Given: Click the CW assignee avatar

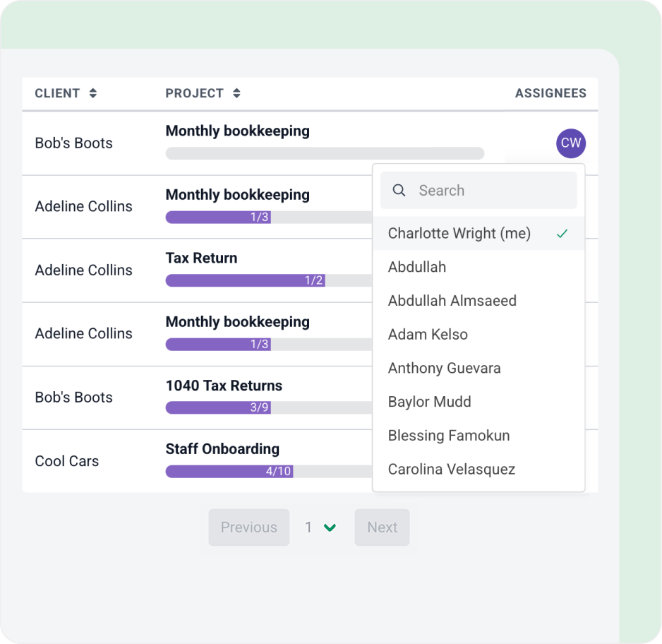Looking at the screenshot, I should (x=571, y=143).
